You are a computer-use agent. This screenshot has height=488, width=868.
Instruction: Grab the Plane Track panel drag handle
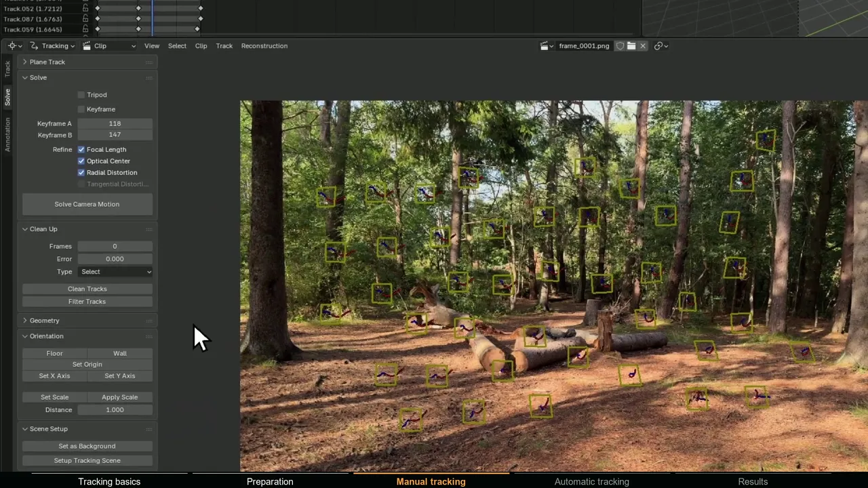149,62
